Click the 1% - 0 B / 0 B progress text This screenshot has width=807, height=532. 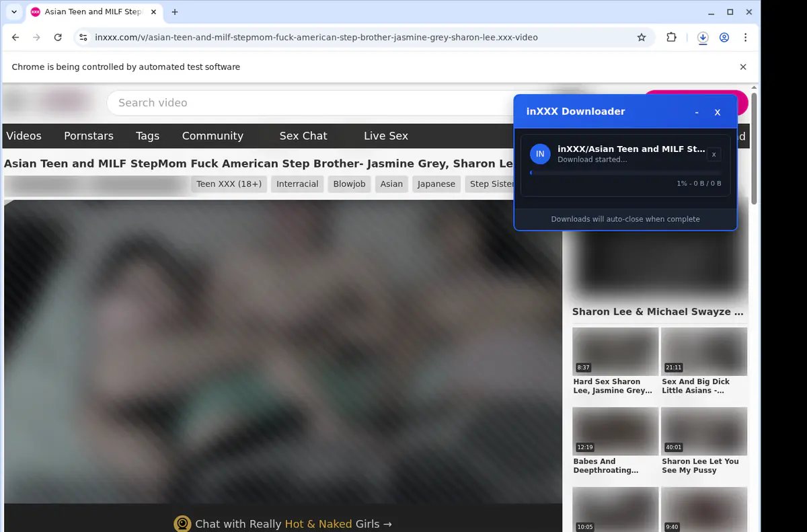pos(699,184)
